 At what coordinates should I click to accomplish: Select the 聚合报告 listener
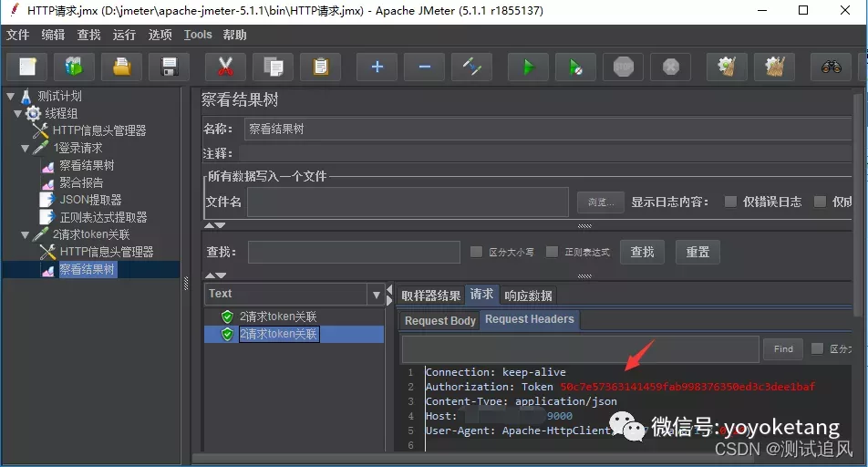(81, 182)
